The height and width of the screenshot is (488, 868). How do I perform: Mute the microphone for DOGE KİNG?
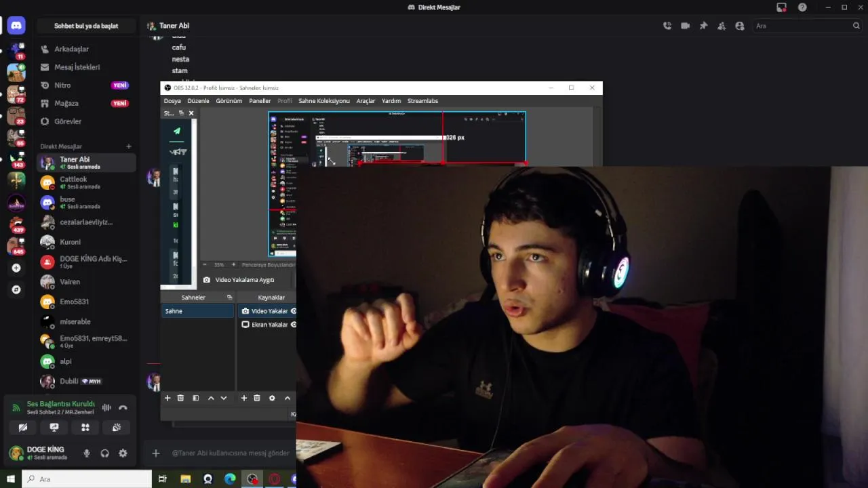(86, 453)
